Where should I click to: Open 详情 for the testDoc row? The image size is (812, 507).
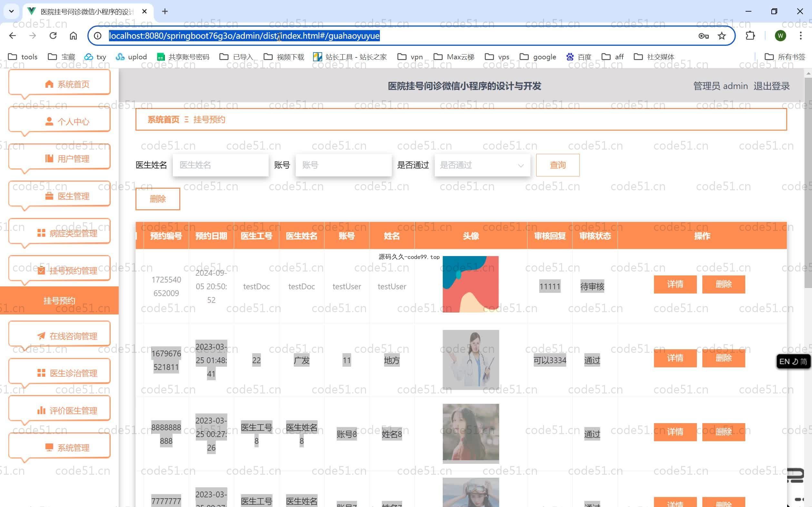675,284
